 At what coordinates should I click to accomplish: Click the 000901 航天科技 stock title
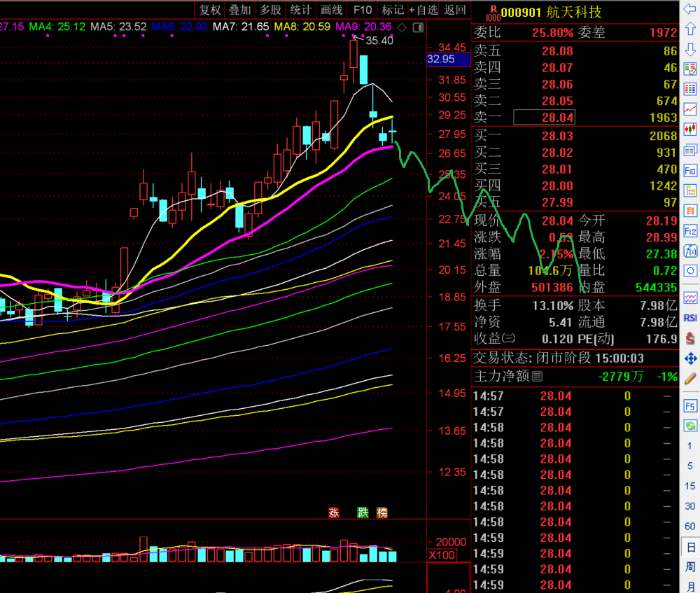click(551, 12)
